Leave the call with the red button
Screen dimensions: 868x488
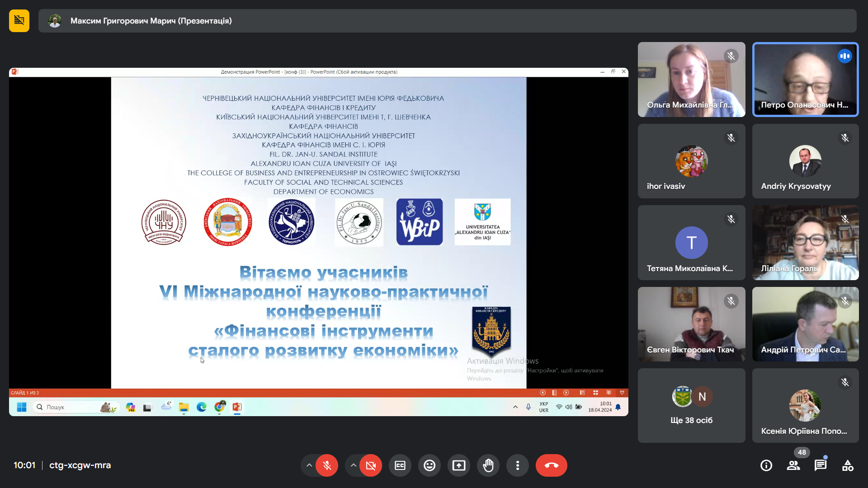coord(551,465)
